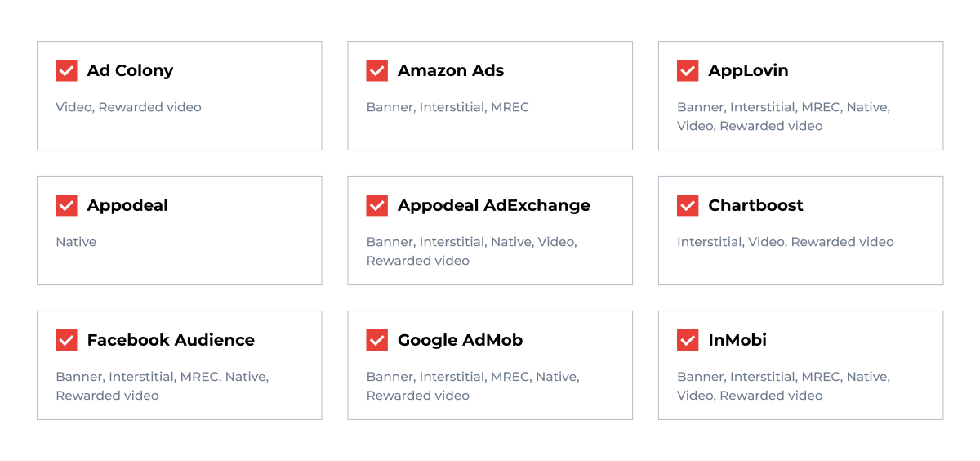Disable the Chartboost checkbox

click(x=688, y=205)
